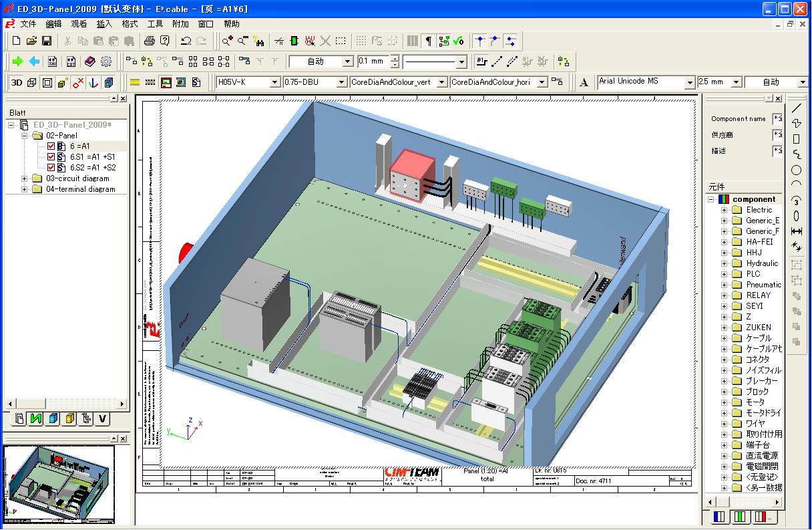The height and width of the screenshot is (530, 812).
Task: Open the 0.75-DBU cross-section dropdown
Action: (341, 82)
